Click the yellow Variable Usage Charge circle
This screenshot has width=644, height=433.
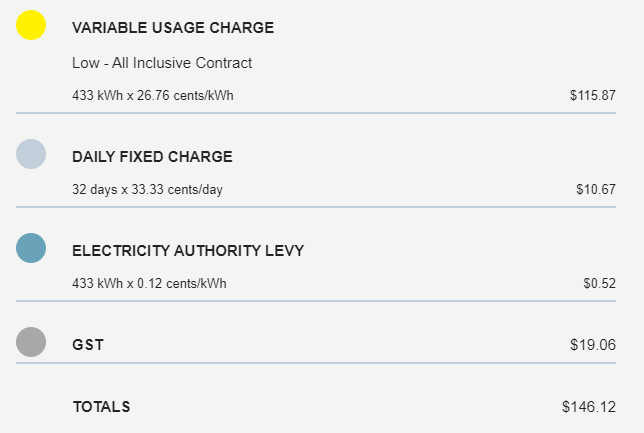tap(31, 25)
